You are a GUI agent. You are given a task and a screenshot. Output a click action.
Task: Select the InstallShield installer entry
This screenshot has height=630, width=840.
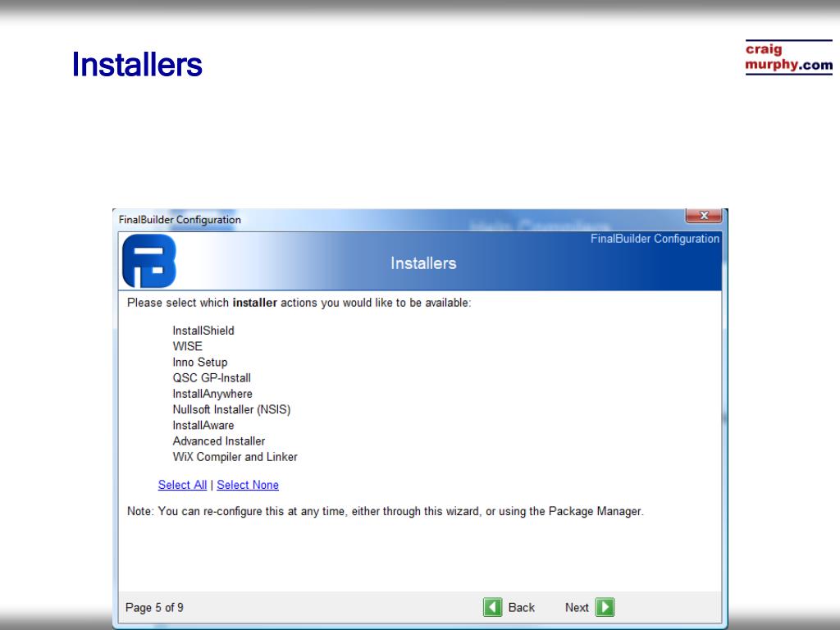coord(203,331)
